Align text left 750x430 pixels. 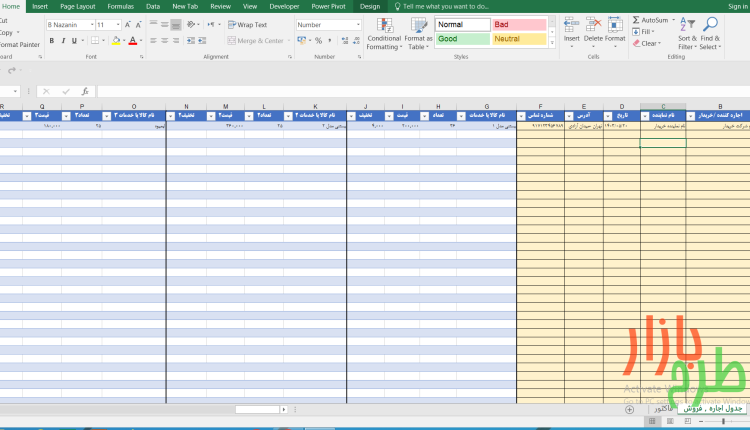(x=154, y=41)
